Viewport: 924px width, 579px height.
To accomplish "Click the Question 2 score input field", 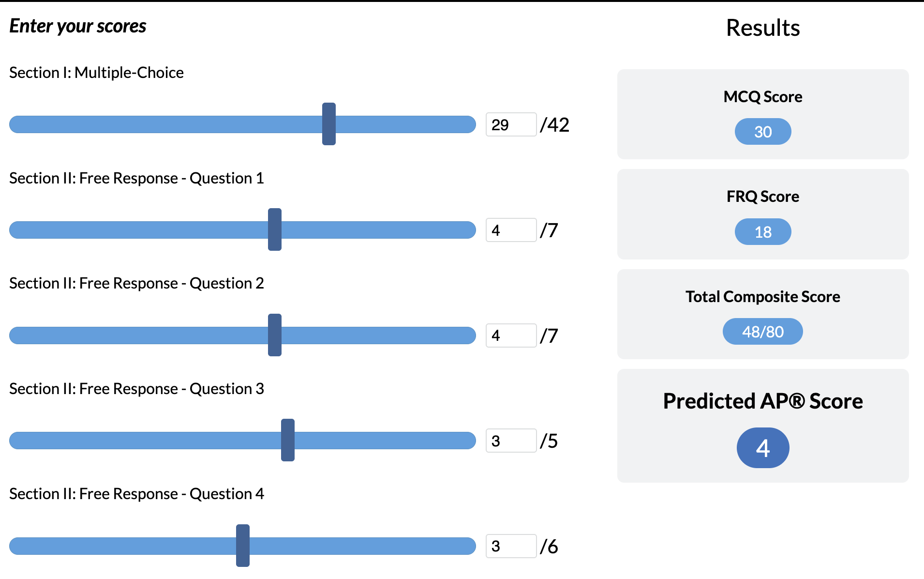I will (x=511, y=335).
